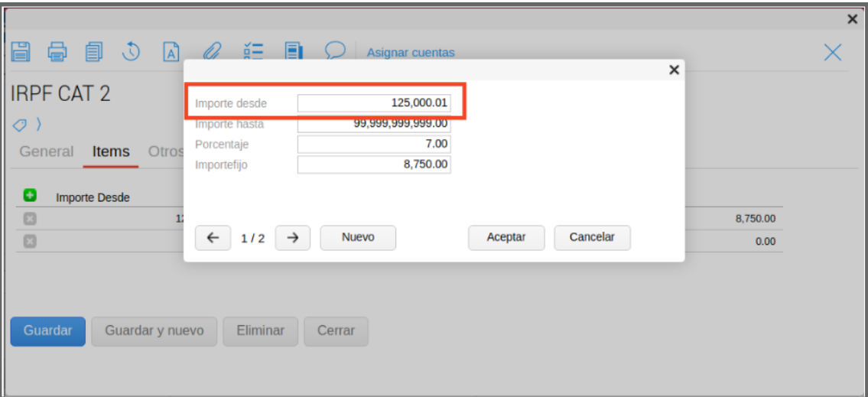
Task: Delete item row showing 8,750.00
Action: [x=30, y=219]
